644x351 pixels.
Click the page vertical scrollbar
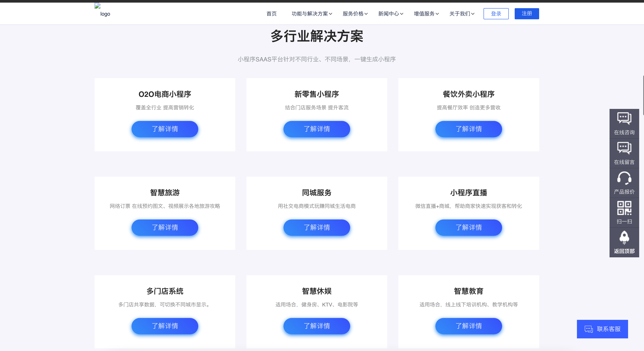coord(643,95)
